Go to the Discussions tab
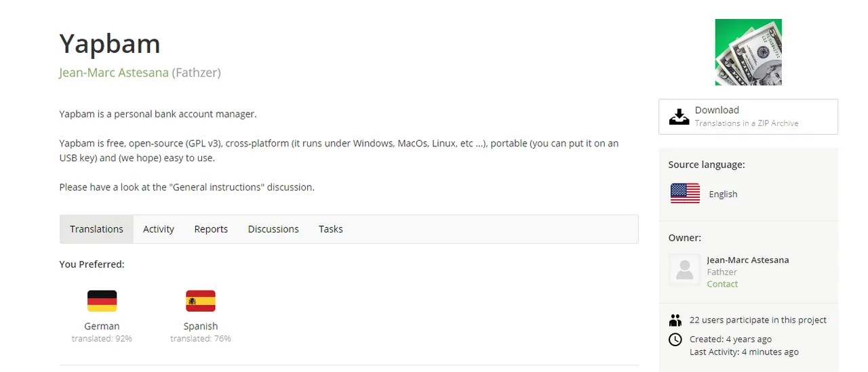The width and height of the screenshot is (868, 372). [273, 229]
